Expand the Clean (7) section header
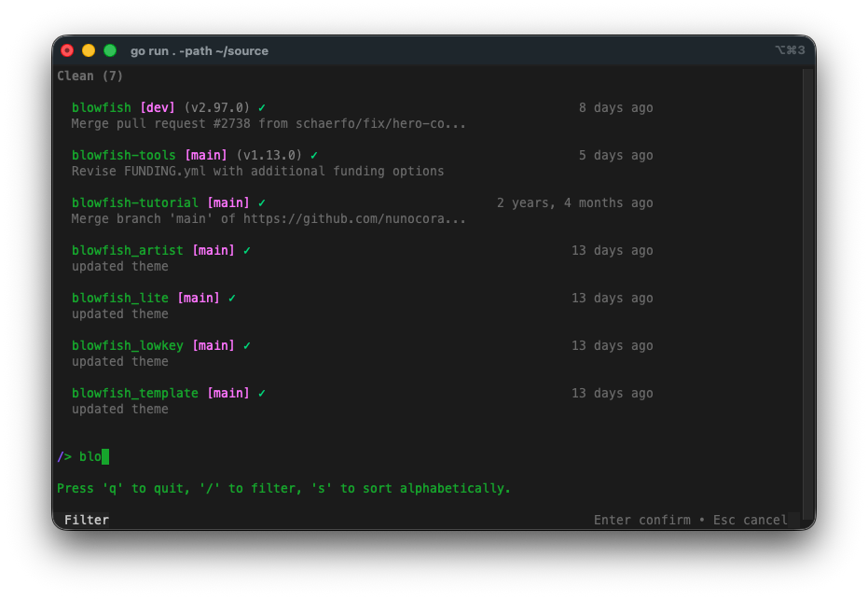The height and width of the screenshot is (599, 868). point(90,76)
